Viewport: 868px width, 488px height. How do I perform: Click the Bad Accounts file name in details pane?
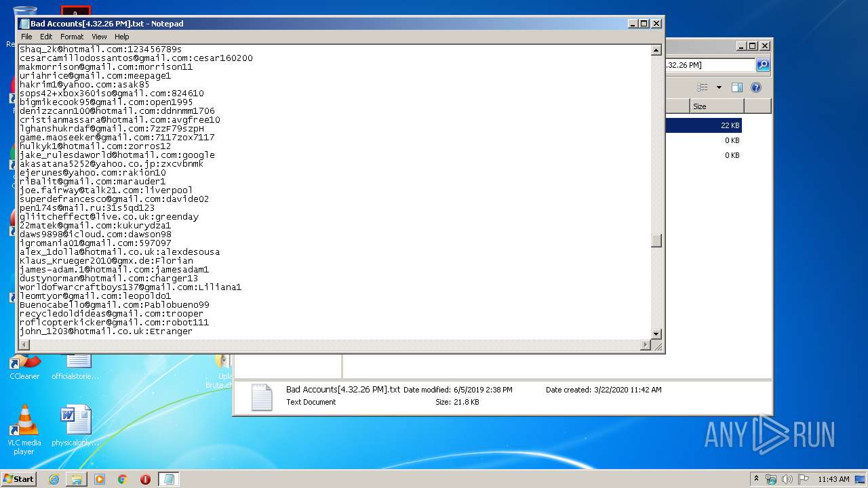tap(343, 390)
